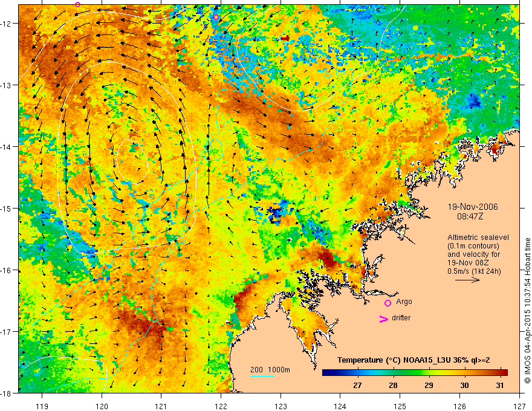532x411 pixels.
Task: Click the 08:47Z time label
Action: tap(470, 216)
